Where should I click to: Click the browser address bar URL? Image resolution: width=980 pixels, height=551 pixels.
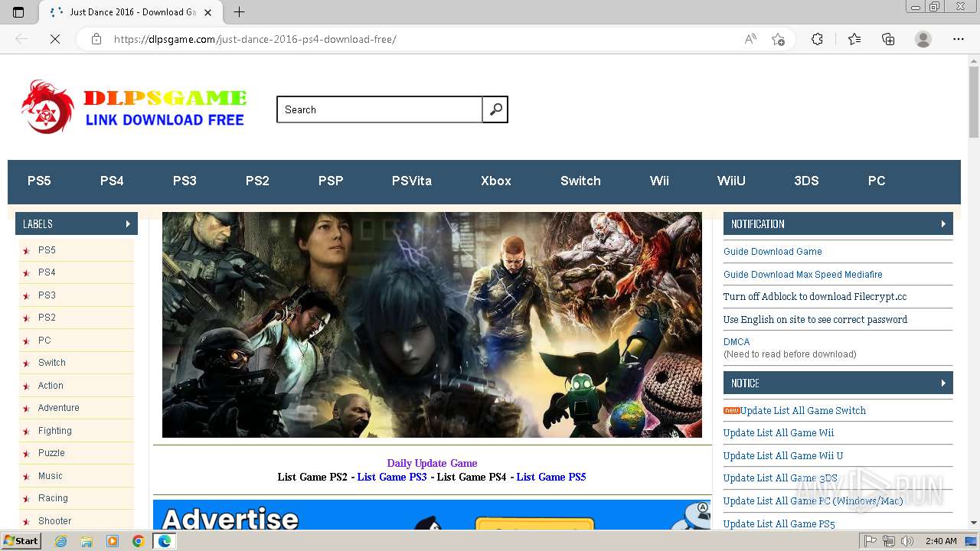coord(255,39)
